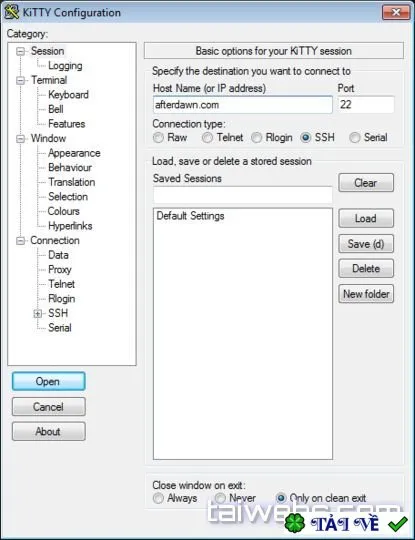
Task: Collapse the Window tree node
Action: (21, 138)
